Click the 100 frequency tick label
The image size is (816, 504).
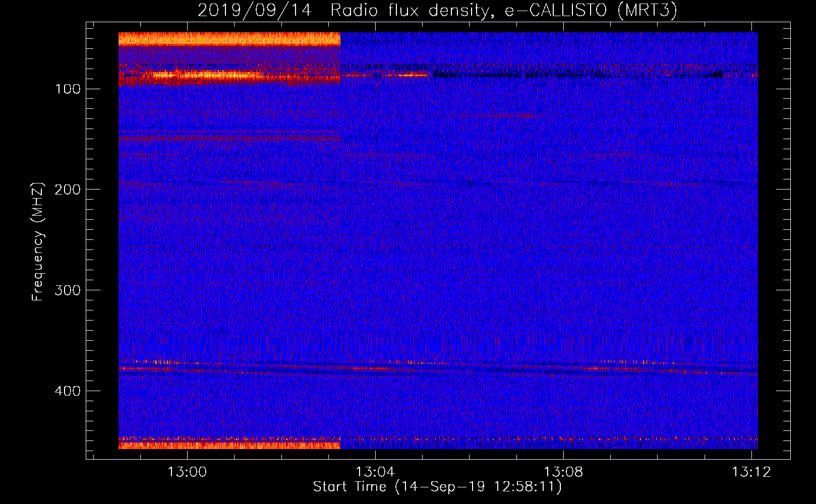pyautogui.click(x=68, y=89)
